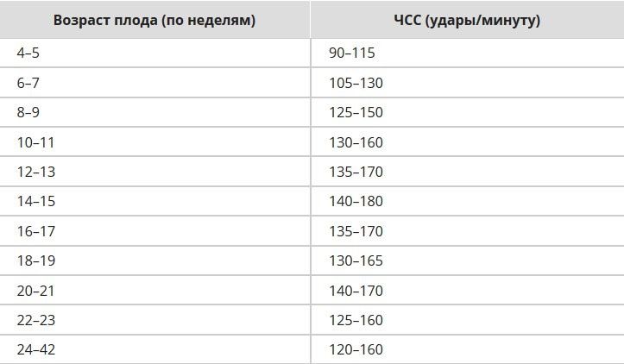
Task: Click the 10–11 weeks cell
Action: click(35, 142)
